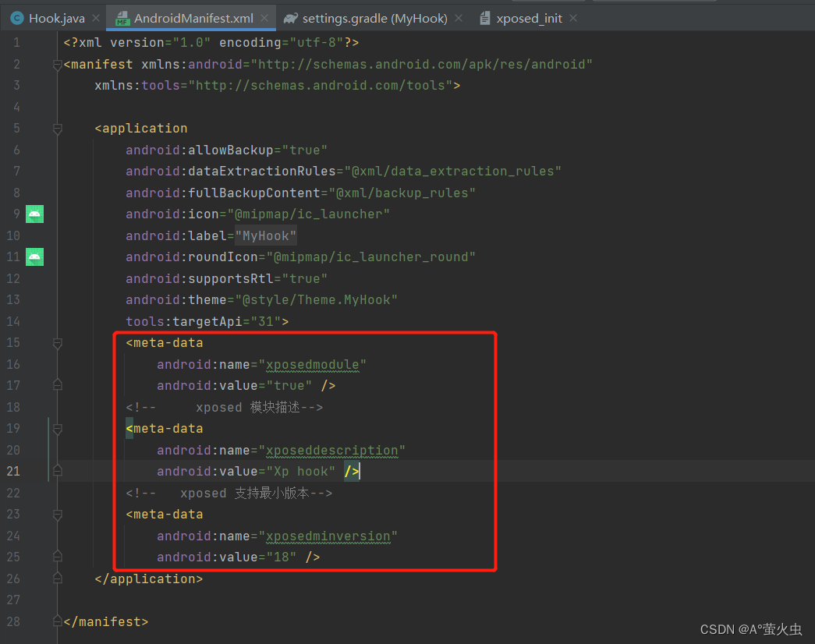The width and height of the screenshot is (815, 644).
Task: Click the Gradle elephant icon on settings.gradle tab
Action: [291, 18]
